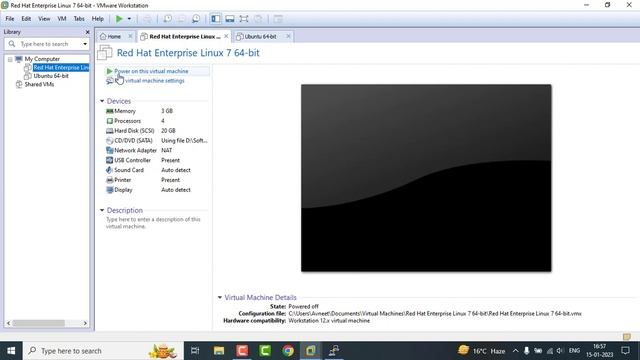
Task: Click the Network Adapter device icon
Action: coord(109,150)
